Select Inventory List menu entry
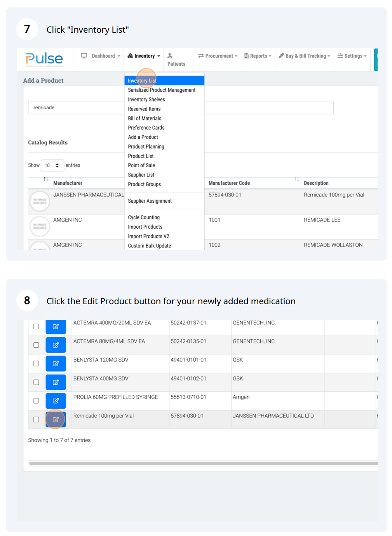The image size is (392, 536). pos(164,81)
